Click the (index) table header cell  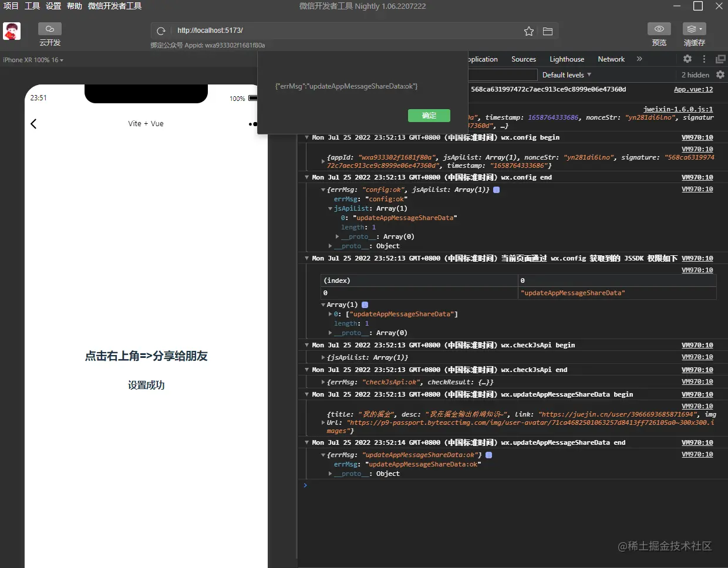pyautogui.click(x=419, y=280)
